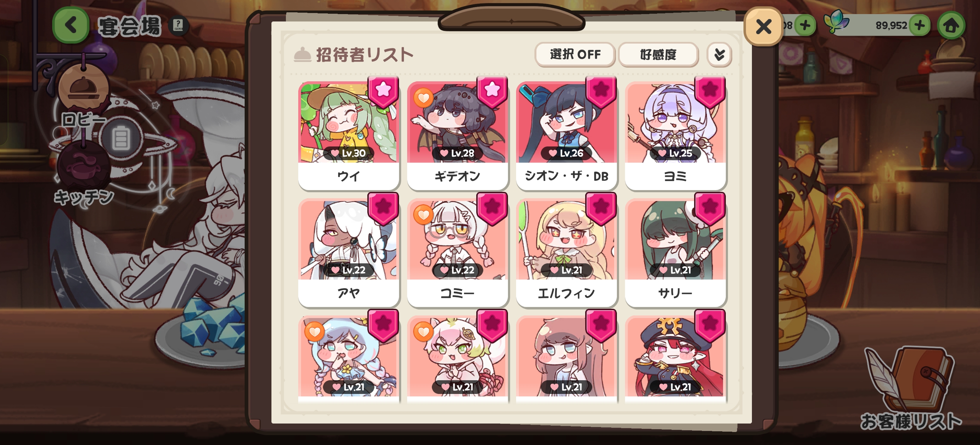This screenshot has width=980, height=445.
Task: Switch the 選択 OFF toggle
Action: (x=575, y=55)
